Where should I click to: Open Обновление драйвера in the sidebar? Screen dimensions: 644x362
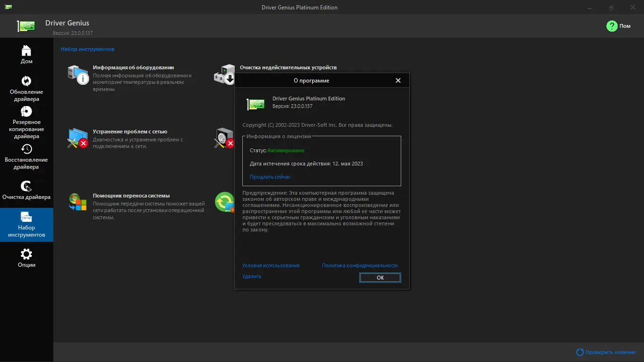click(26, 89)
